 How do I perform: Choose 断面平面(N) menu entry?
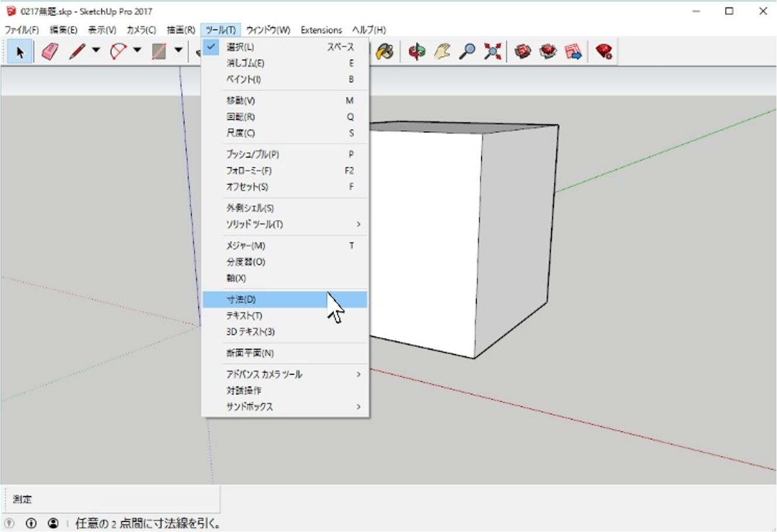[285, 353]
